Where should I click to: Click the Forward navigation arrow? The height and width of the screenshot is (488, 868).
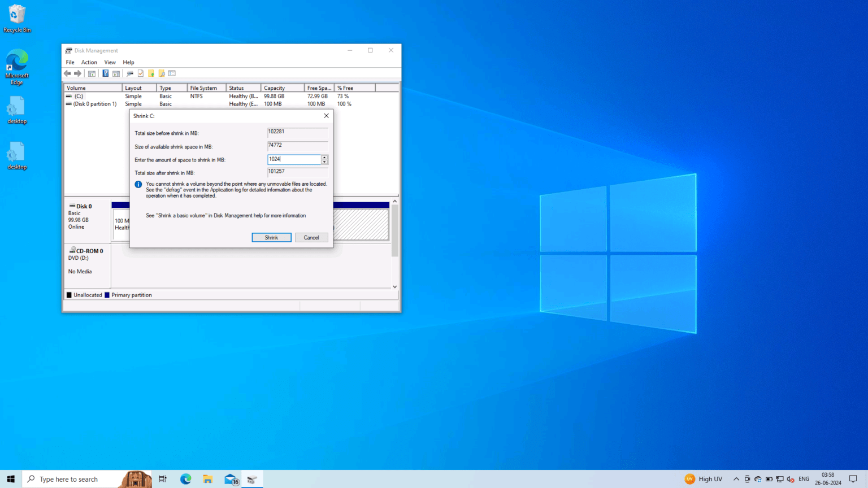[x=77, y=73]
